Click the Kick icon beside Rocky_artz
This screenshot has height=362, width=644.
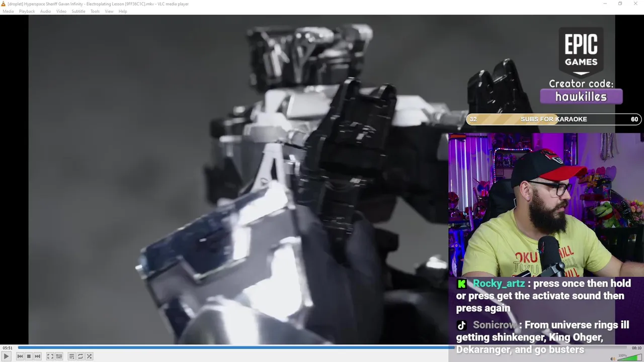(461, 284)
